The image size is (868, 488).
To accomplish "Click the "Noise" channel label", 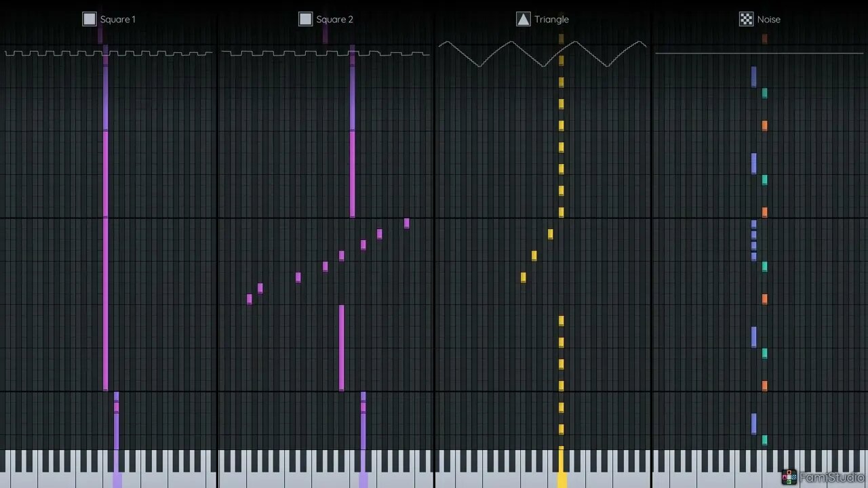I will [768, 19].
